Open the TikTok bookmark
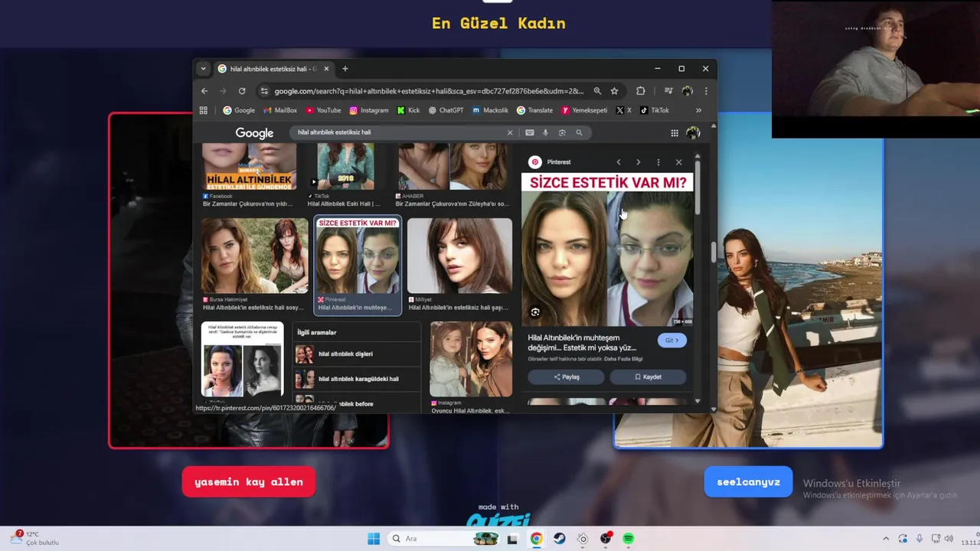The height and width of the screenshot is (551, 980). point(655,110)
